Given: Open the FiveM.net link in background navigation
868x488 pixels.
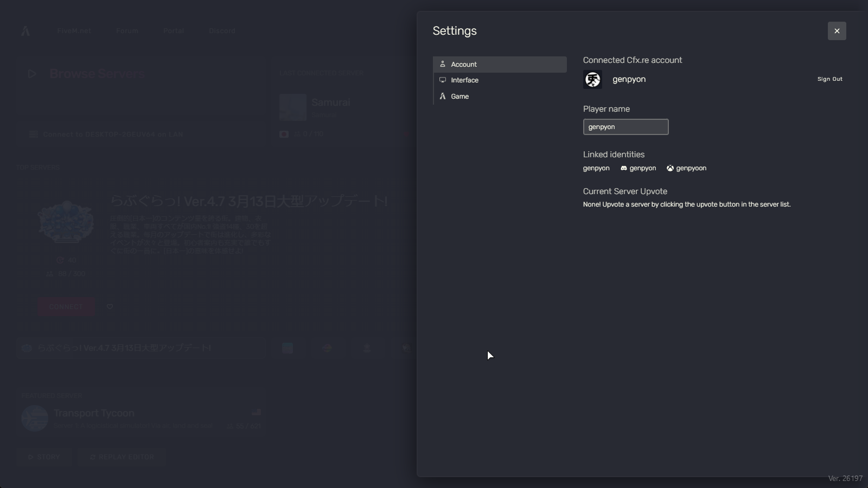Looking at the screenshot, I should click(74, 31).
